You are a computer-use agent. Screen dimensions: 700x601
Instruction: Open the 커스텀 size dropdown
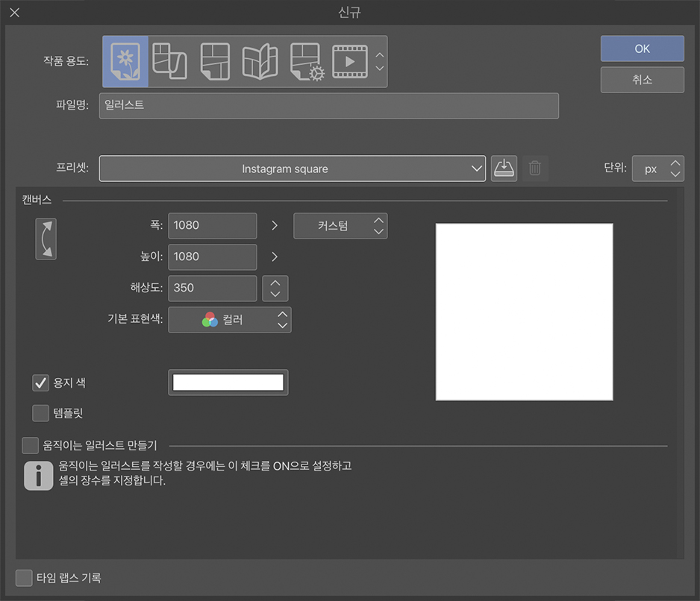pos(340,226)
